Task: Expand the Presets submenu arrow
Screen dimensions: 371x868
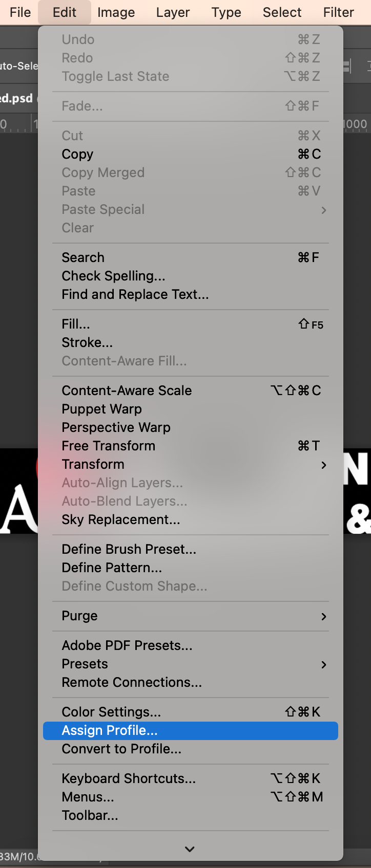Action: pyautogui.click(x=323, y=664)
